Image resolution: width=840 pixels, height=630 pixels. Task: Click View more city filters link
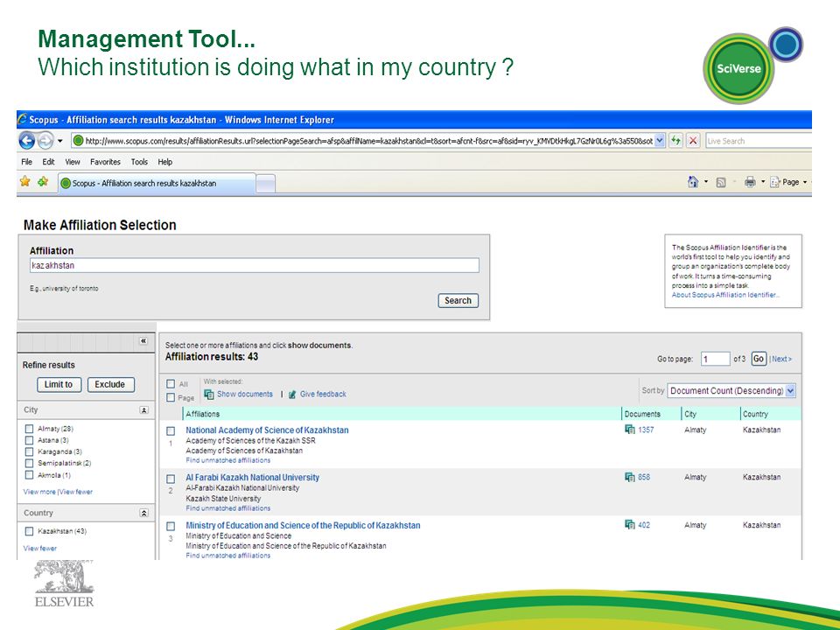click(39, 492)
